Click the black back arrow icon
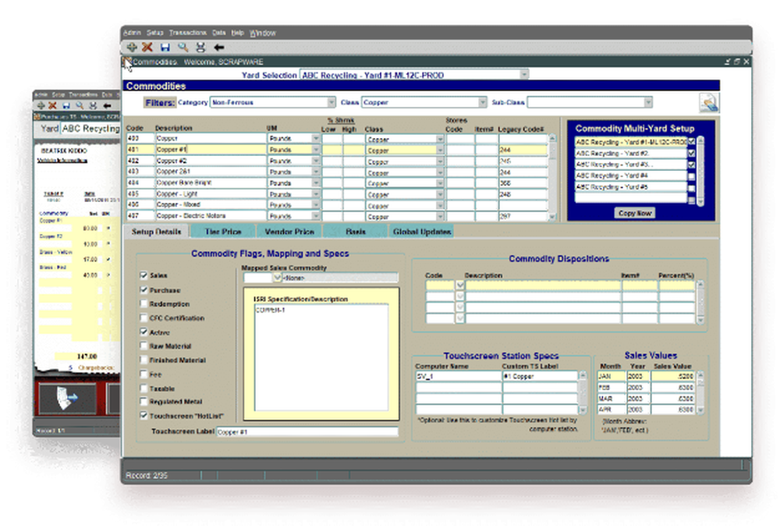The width and height of the screenshot is (780, 532). click(219, 48)
